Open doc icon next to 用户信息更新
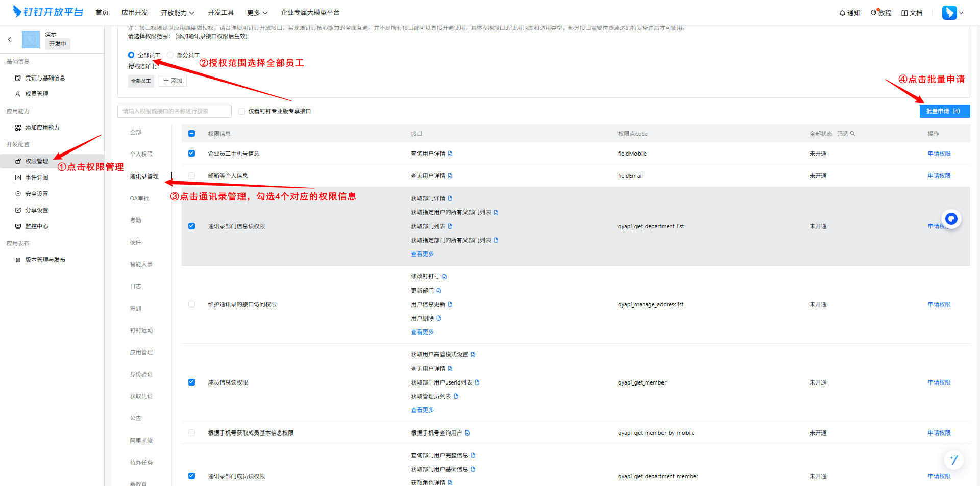The height and width of the screenshot is (486, 980). (x=450, y=304)
